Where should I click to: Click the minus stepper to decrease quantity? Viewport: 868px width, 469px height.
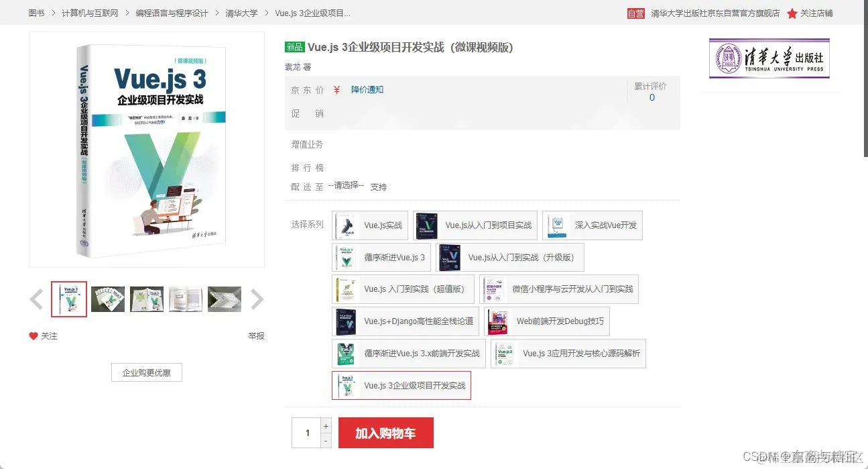[326, 440]
